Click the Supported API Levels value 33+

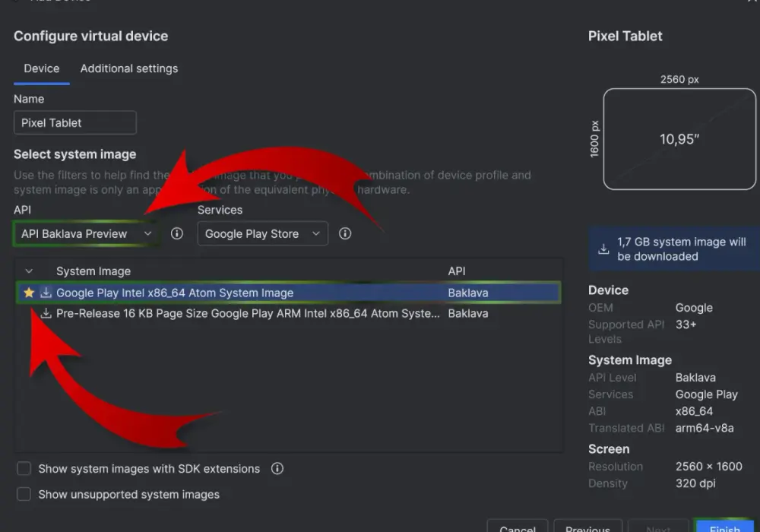686,325
